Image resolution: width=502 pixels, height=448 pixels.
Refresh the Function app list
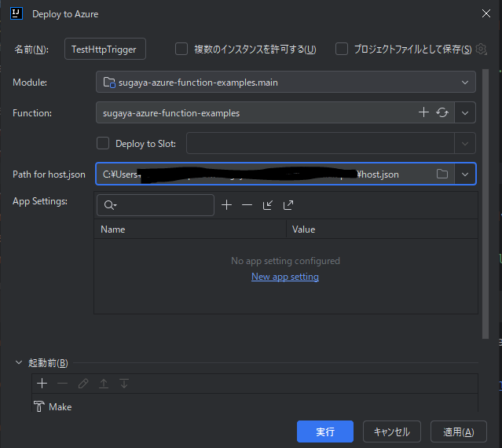[x=442, y=112]
